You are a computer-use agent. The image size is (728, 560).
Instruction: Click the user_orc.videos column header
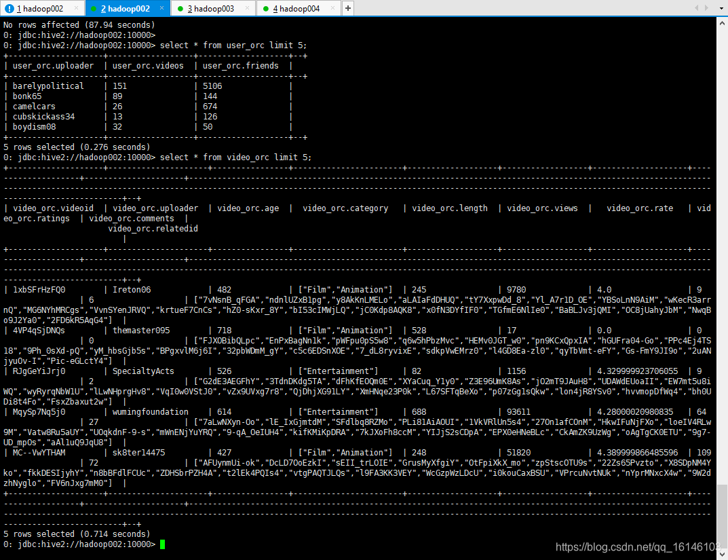point(148,65)
